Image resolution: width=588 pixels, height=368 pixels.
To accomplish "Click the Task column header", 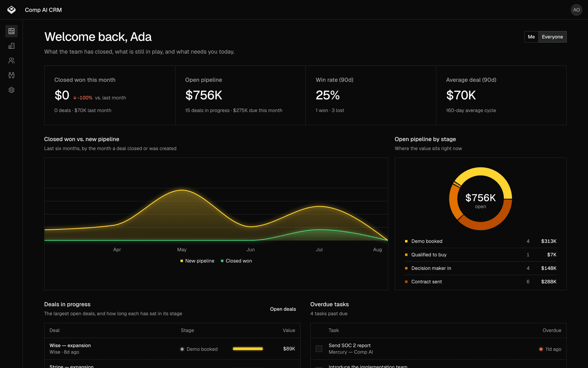I will (333, 330).
